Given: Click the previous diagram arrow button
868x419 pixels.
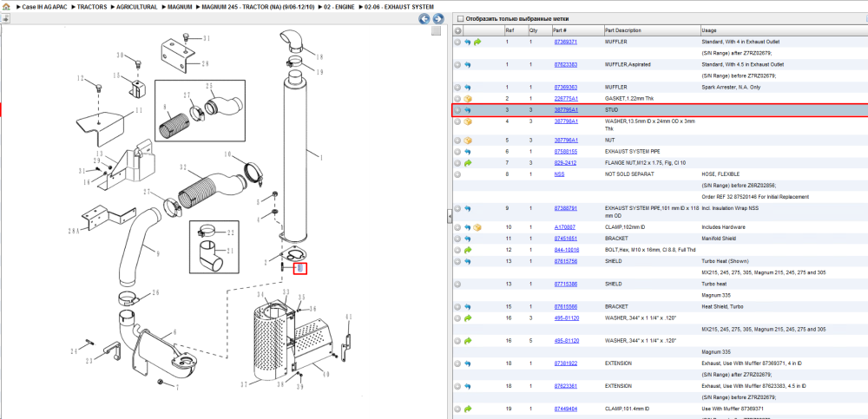Looking at the screenshot, I should [x=424, y=19].
